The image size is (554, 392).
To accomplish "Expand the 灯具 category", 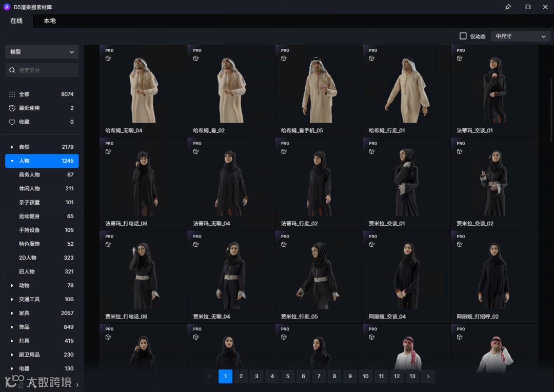I will [x=12, y=341].
